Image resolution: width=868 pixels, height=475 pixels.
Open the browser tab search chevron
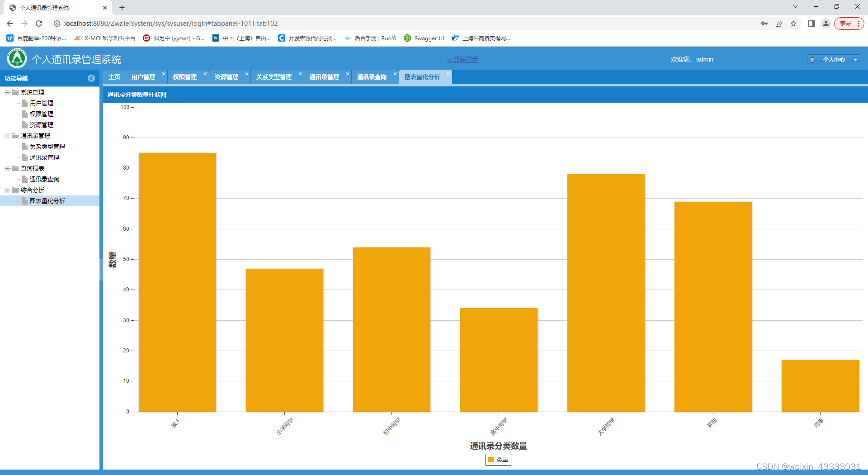pyautogui.click(x=795, y=6)
